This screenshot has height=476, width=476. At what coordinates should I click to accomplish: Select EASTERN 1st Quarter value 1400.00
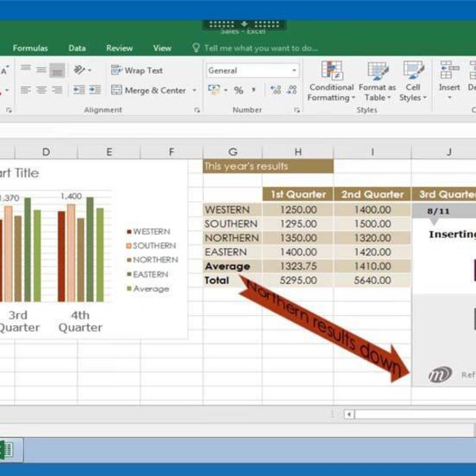298,252
